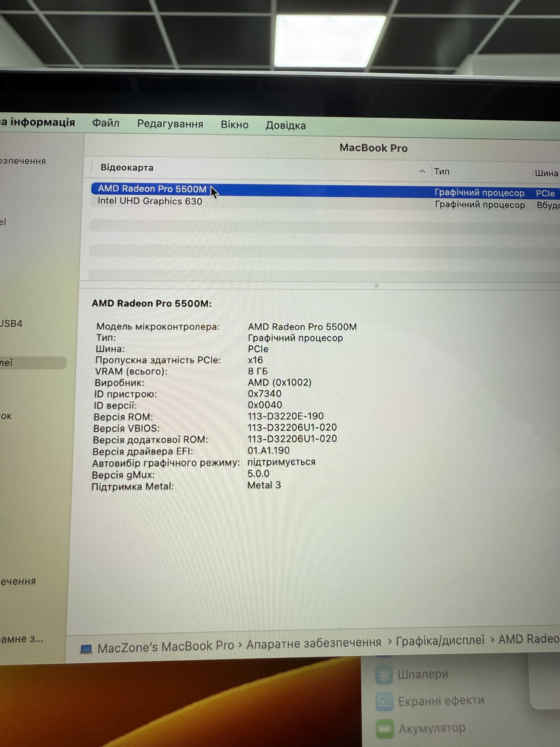Viewport: 560px width, 747px height.
Task: Click AMD Radeo… path bar segment
Action: pos(529,638)
